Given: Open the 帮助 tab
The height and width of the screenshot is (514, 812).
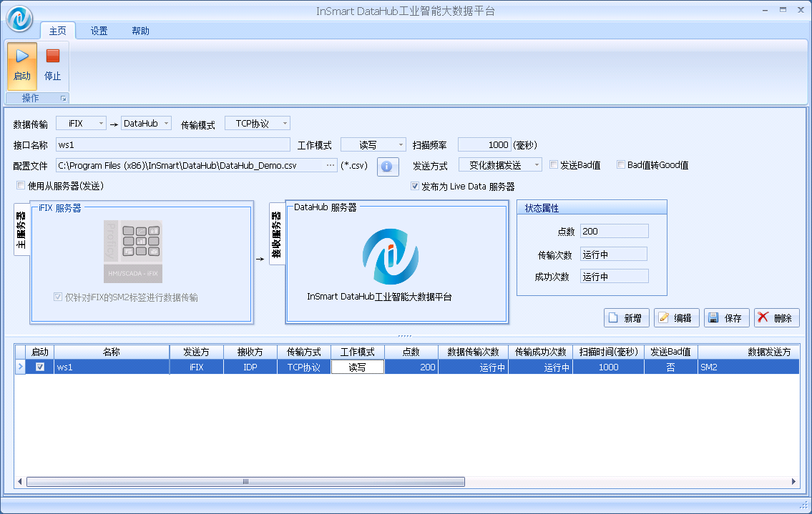Looking at the screenshot, I should pos(140,31).
